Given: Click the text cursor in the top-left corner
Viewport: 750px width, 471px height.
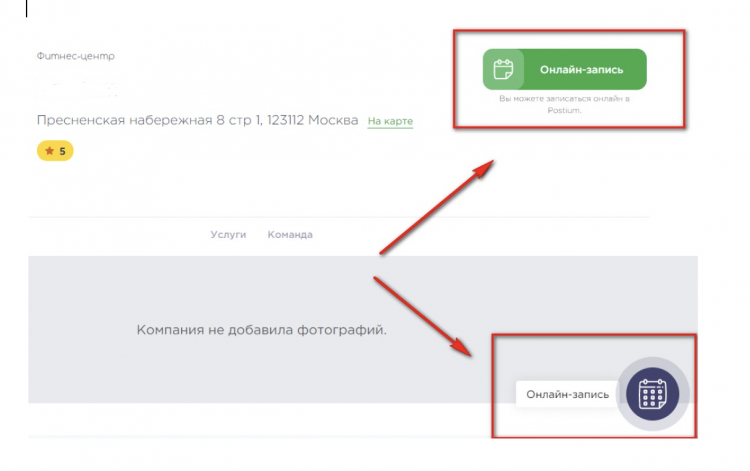Looking at the screenshot, I should pyautogui.click(x=27, y=9).
